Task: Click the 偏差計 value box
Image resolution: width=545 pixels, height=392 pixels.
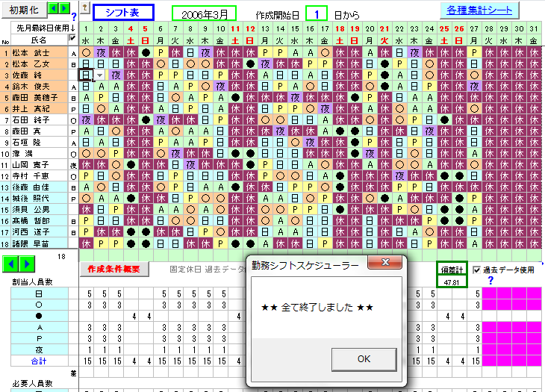Action: pyautogui.click(x=451, y=274)
